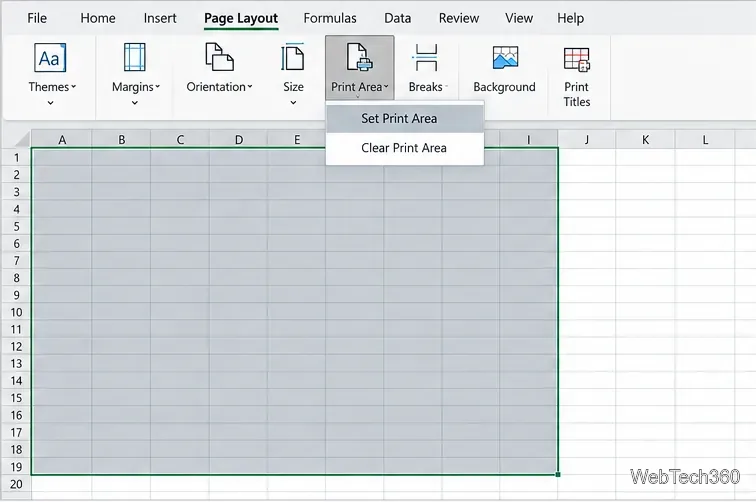The width and height of the screenshot is (756, 502).
Task: Switch to the Data tab
Action: tap(398, 18)
